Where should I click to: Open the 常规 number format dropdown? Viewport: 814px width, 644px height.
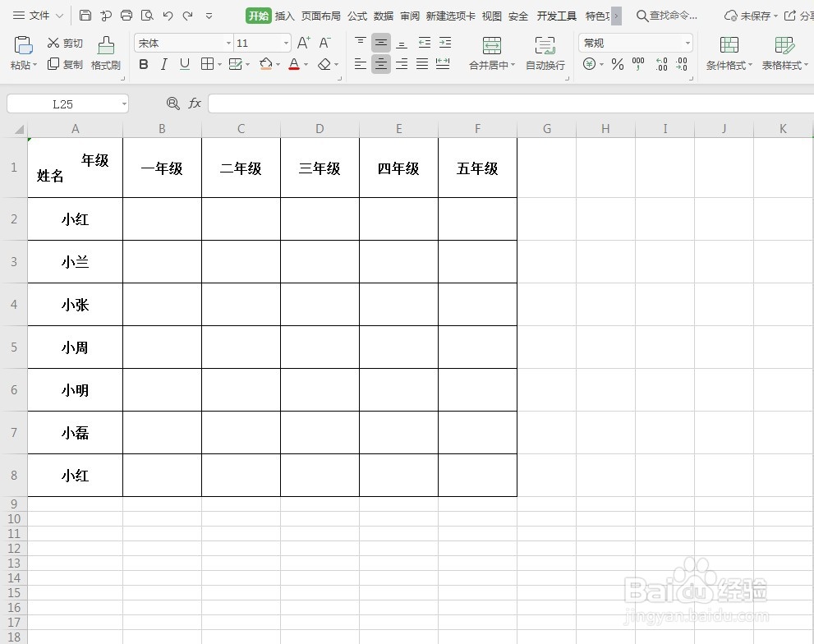[687, 42]
